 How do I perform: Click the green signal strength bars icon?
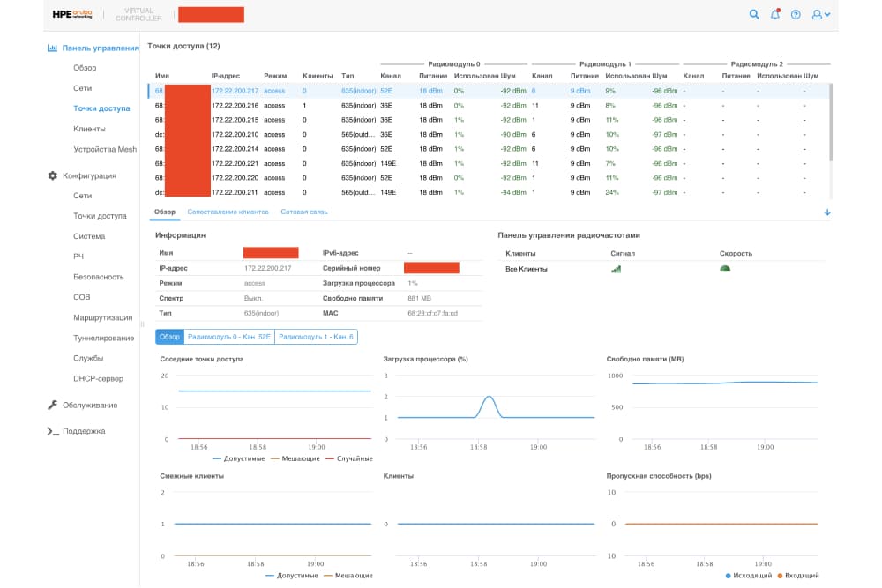click(x=616, y=269)
